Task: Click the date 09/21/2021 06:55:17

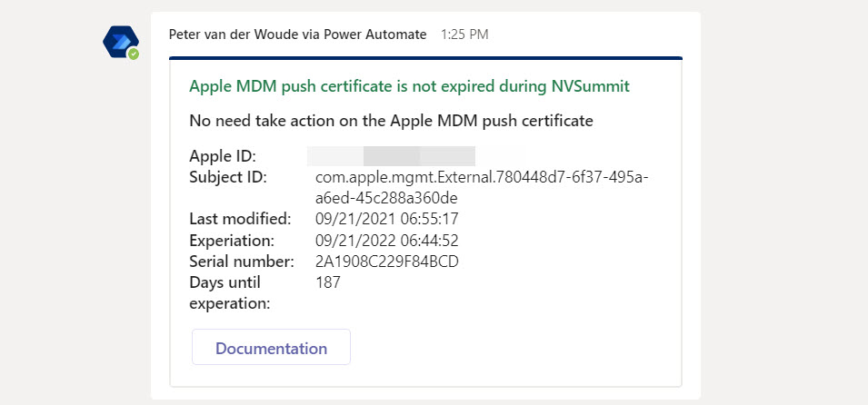Action: click(x=386, y=219)
